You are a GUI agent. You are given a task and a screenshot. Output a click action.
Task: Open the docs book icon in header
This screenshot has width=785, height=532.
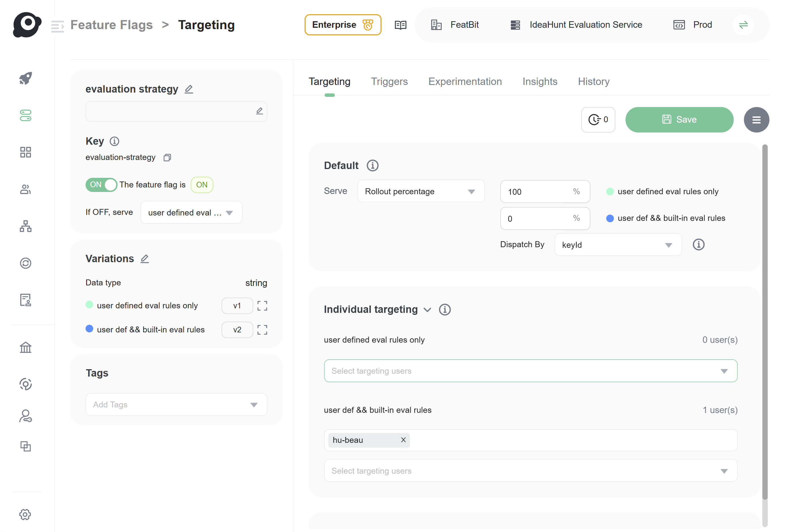[400, 25]
